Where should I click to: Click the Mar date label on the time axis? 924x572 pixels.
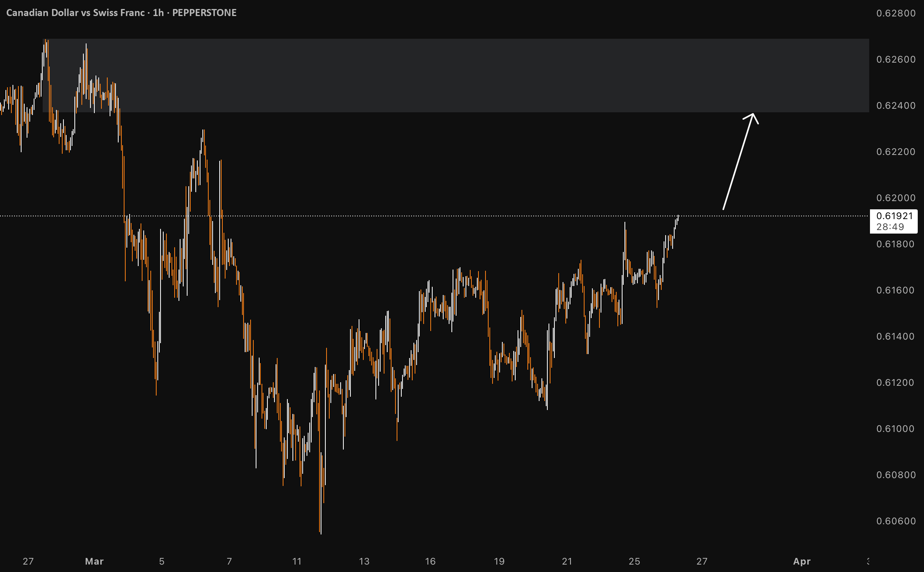click(94, 561)
